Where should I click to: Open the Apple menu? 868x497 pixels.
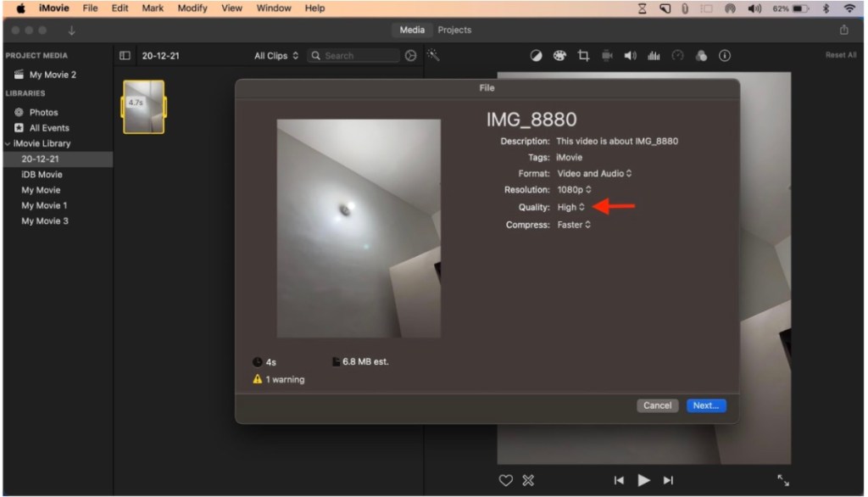(20, 8)
